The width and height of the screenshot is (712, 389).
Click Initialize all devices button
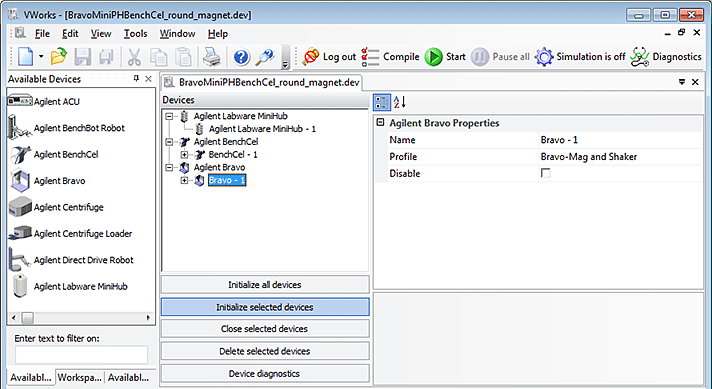pyautogui.click(x=265, y=285)
